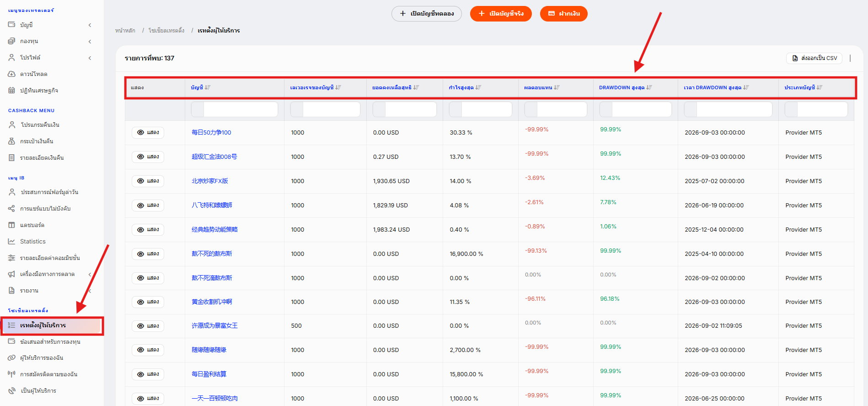This screenshot has width=868, height=406.
Task: Select แดชบอร์ด dashboard icon in sidebar
Action: pyautogui.click(x=11, y=225)
